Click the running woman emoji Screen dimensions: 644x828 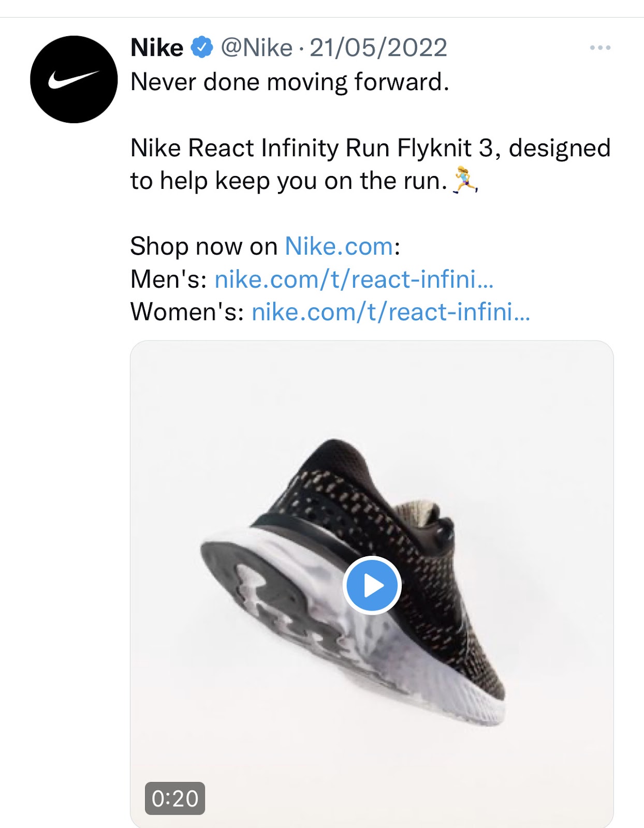click(465, 181)
